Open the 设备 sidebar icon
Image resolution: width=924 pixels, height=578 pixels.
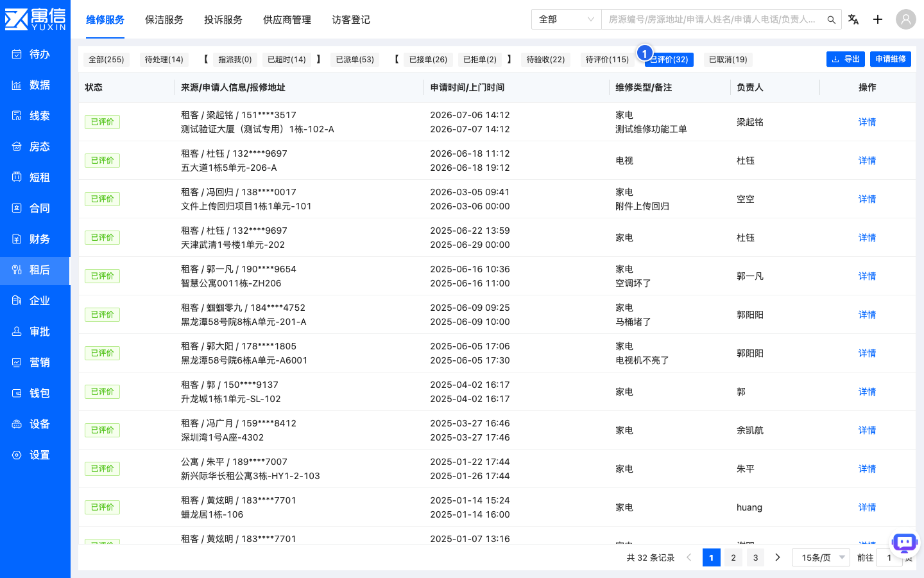coord(17,424)
